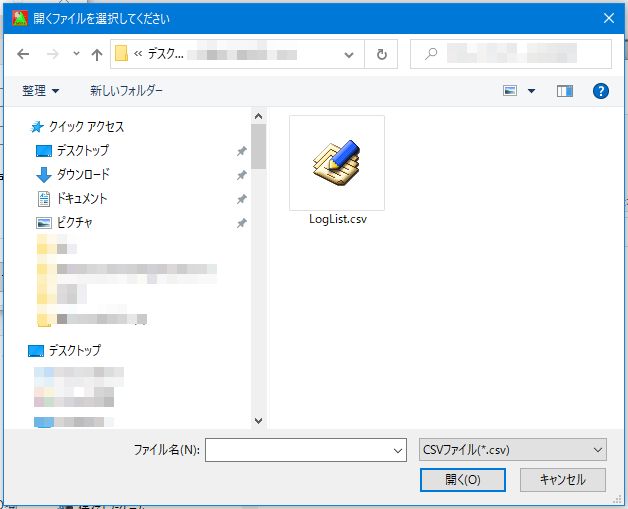Open the ダウンロード folder
This screenshot has width=628, height=509.
83,175
